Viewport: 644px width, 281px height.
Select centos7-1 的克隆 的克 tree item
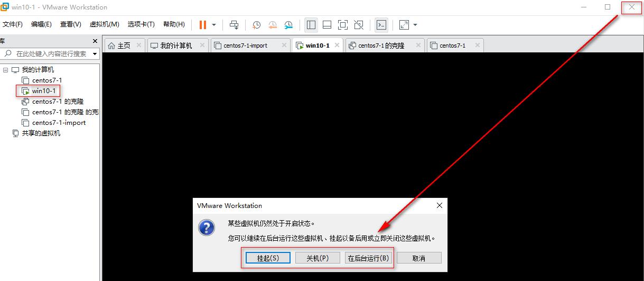coord(65,112)
